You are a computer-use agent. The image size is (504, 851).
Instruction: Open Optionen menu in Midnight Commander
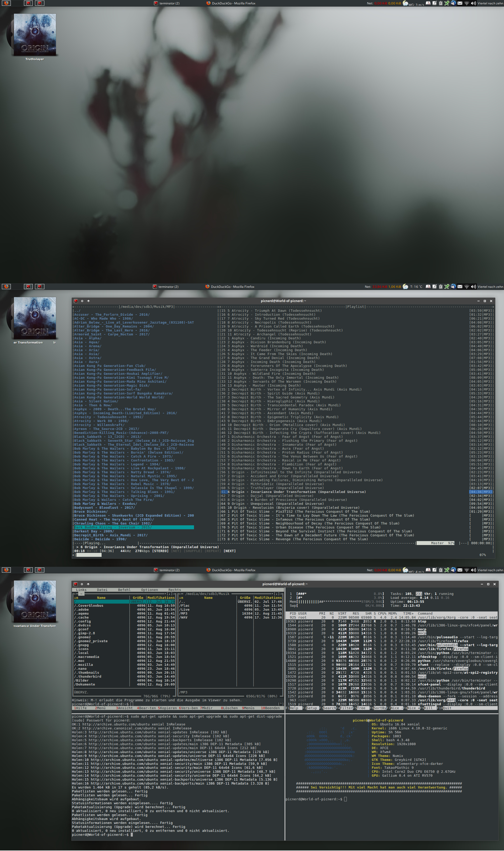pyautogui.click(x=149, y=590)
